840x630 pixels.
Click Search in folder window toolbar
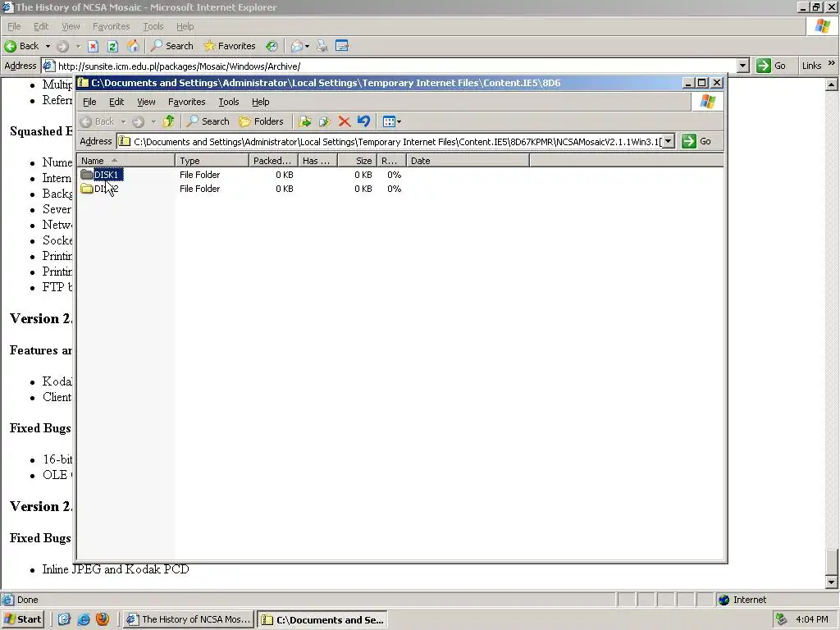coord(208,121)
